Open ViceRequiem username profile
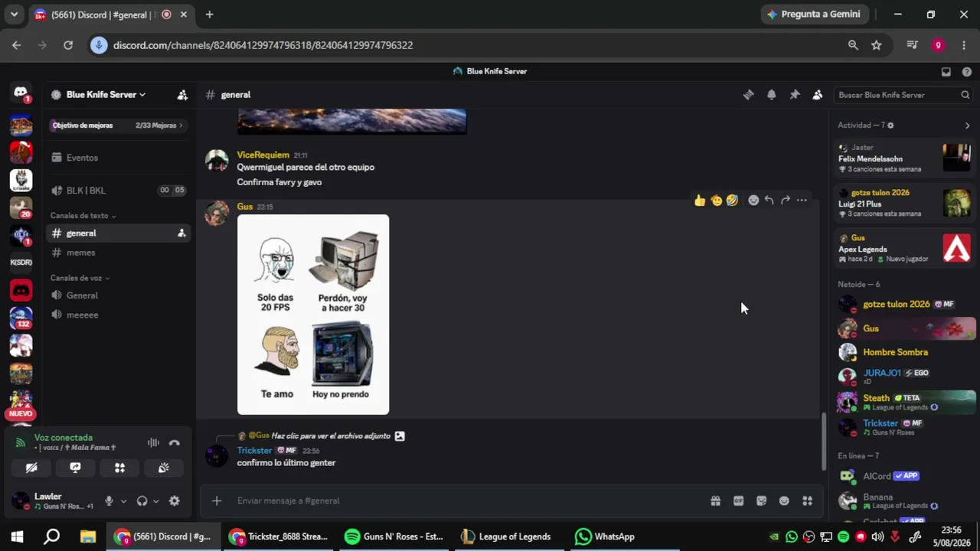 pyautogui.click(x=263, y=155)
